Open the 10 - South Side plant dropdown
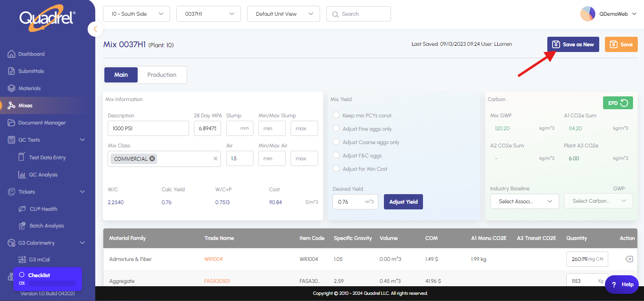 click(137, 14)
